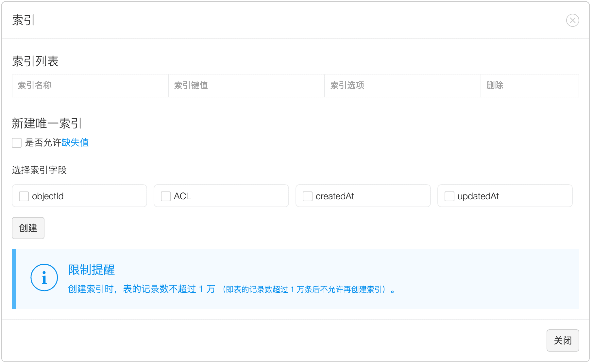Image resolution: width=593 pixels, height=364 pixels.
Task: Click the 关闭 button at the bottom
Action: click(563, 340)
